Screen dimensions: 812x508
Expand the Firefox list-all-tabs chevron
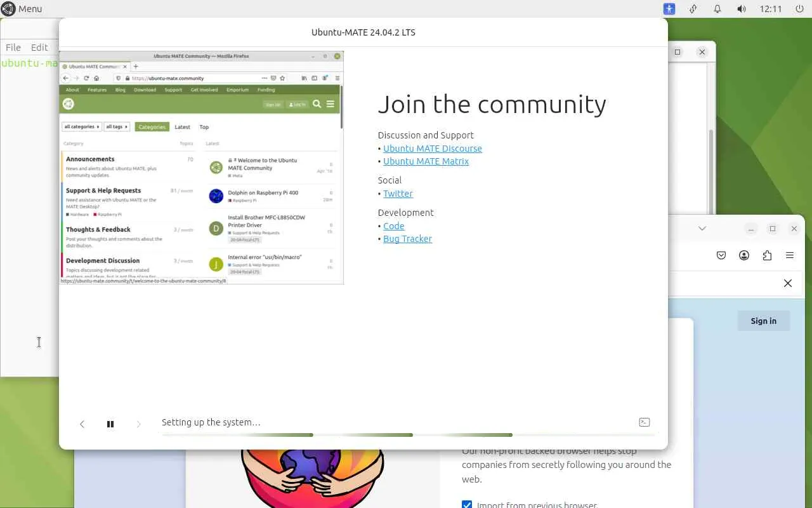702,229
